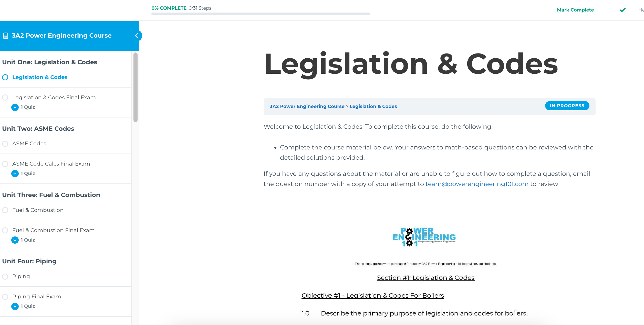Click the completed quiz checkmark for Piping
This screenshot has width=644, height=325.
(15, 306)
